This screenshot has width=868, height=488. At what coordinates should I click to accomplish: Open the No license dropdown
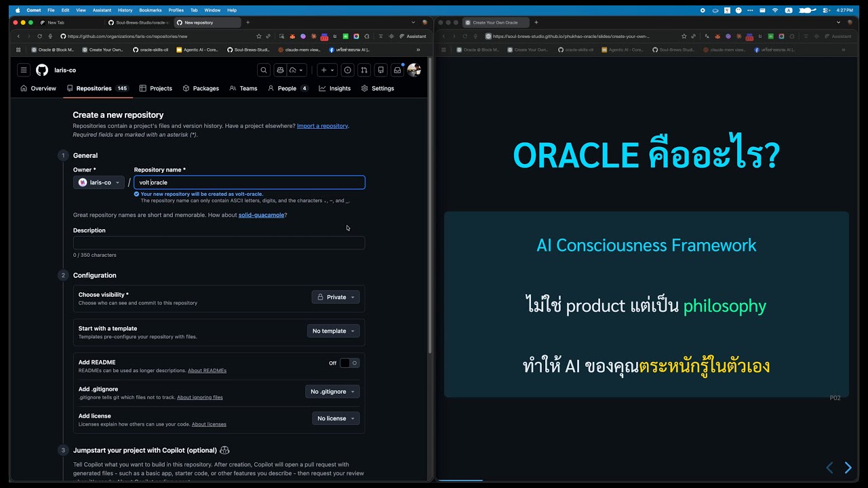(336, 418)
